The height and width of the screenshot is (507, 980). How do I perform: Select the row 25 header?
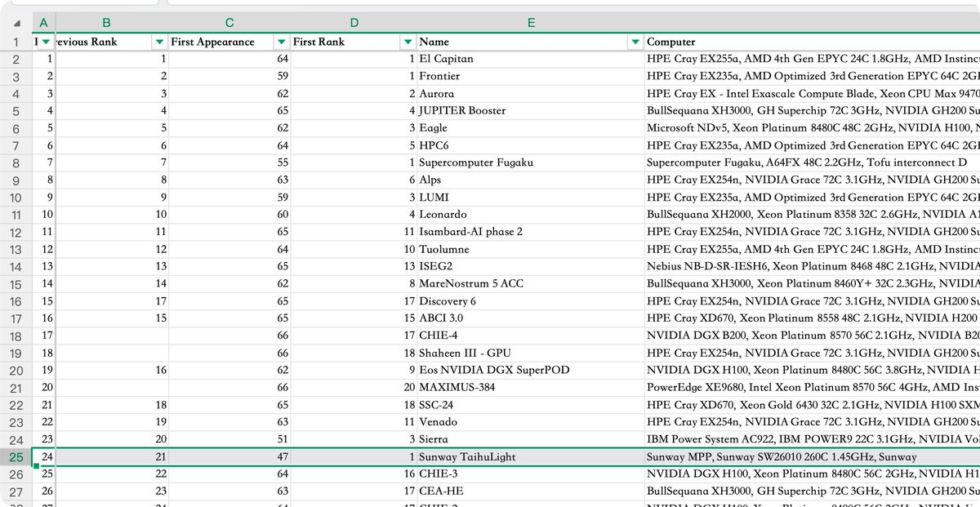pos(16,457)
